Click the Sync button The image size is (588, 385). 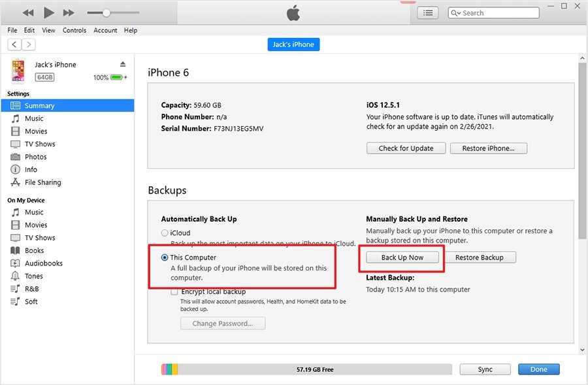point(485,369)
